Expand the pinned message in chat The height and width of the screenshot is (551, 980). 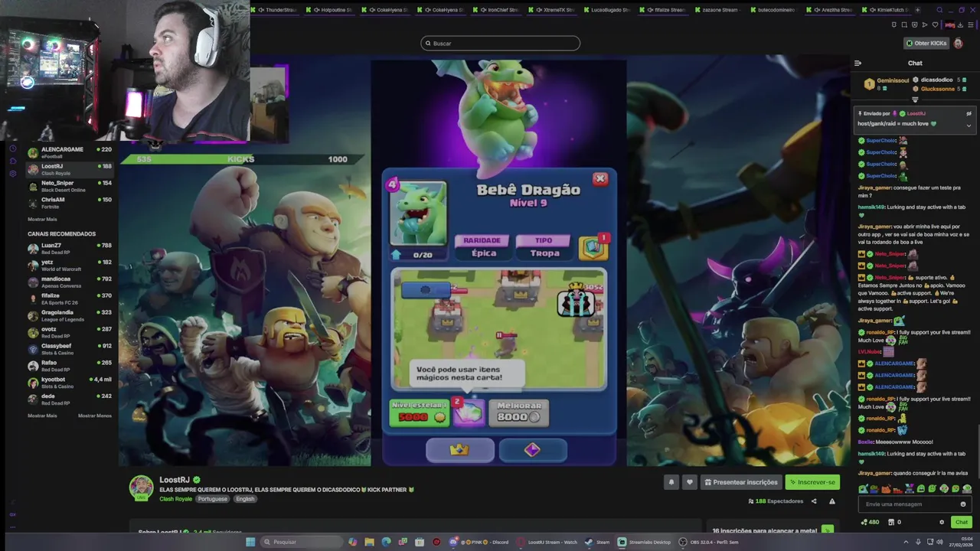tap(969, 125)
